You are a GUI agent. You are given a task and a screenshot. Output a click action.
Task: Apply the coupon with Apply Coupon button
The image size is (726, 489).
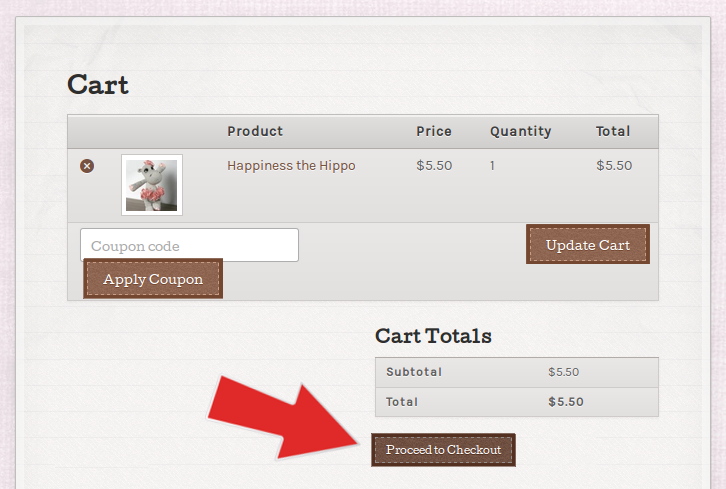click(153, 279)
